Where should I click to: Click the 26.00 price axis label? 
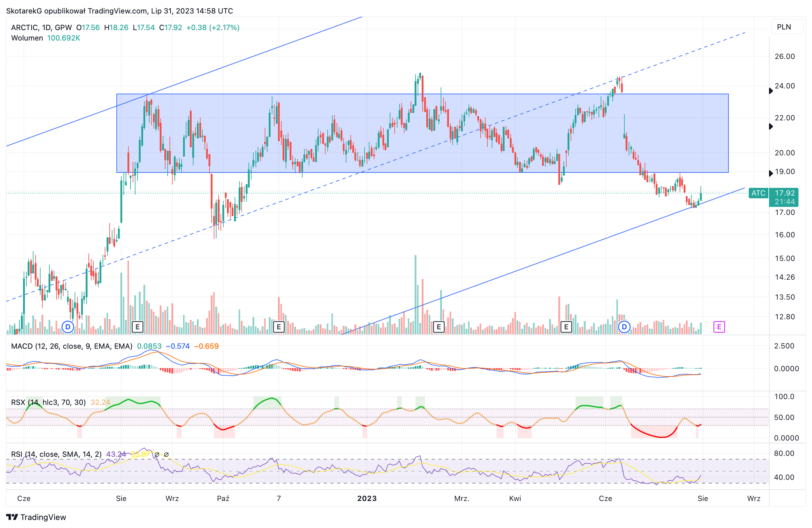tap(785, 56)
